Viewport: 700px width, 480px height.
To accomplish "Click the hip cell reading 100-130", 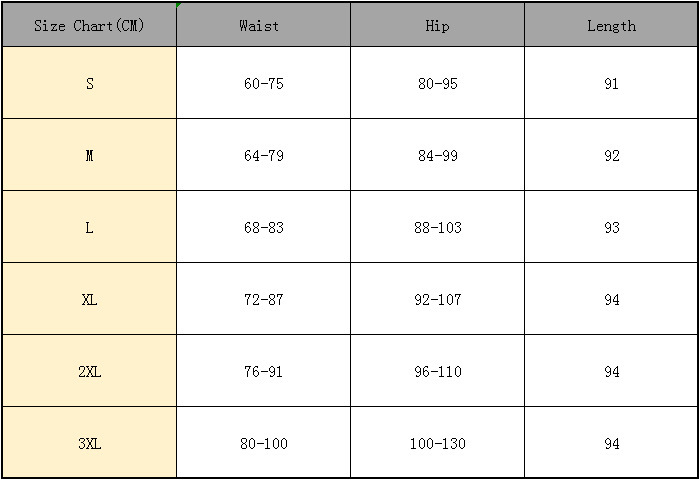I will pos(437,444).
